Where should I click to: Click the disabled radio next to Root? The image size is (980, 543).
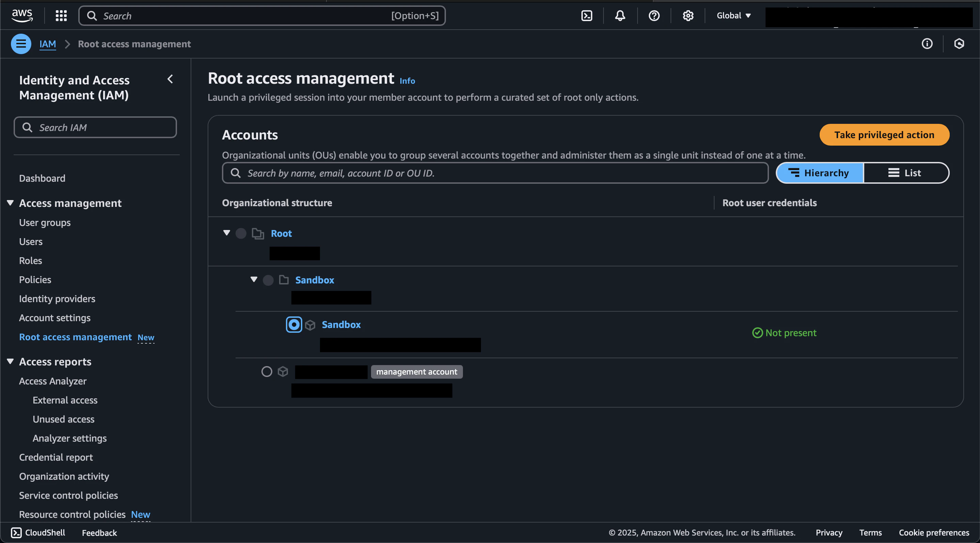[241, 233]
